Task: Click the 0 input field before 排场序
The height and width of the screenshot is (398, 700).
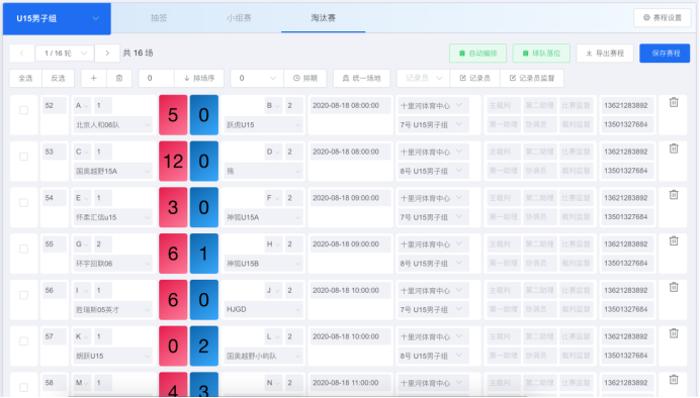Action: click(x=156, y=78)
